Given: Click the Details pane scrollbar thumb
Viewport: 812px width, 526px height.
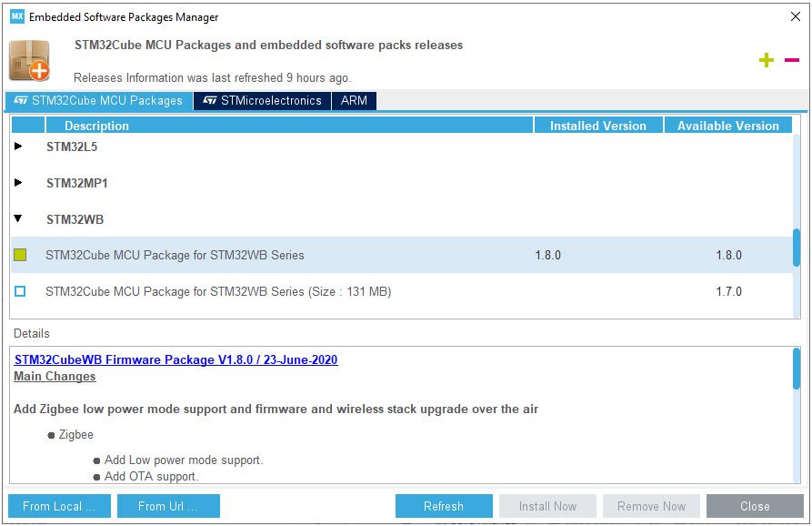Looking at the screenshot, I should pyautogui.click(x=797, y=369).
